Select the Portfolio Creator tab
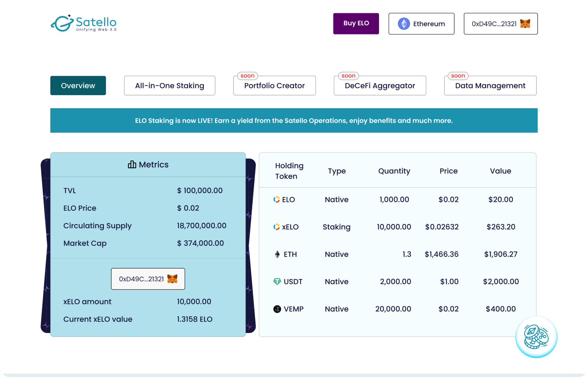588x377 pixels. click(x=274, y=85)
